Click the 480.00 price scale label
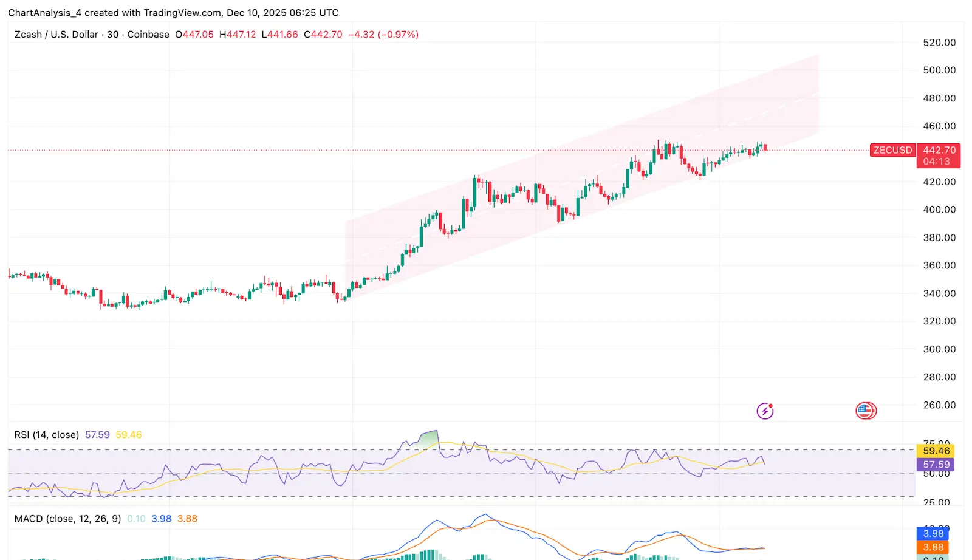 pos(939,98)
